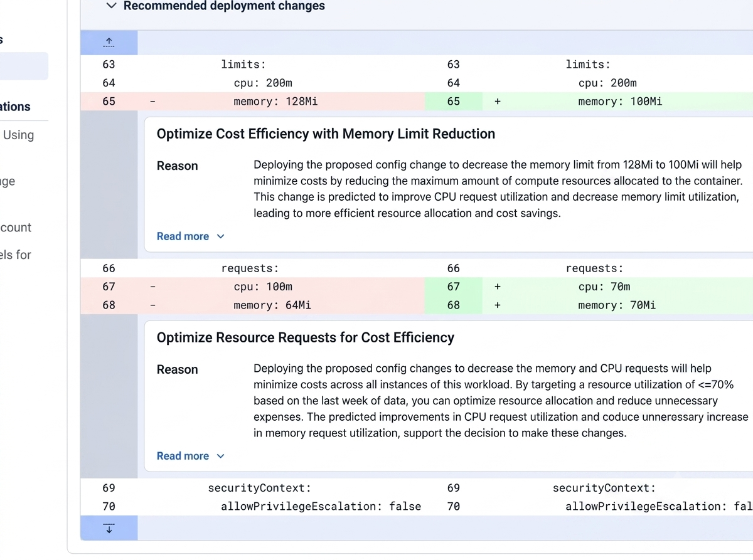The height and width of the screenshot is (560, 753).
Task: Click the Reason label under Optimize Resource Requests
Action: 177,370
